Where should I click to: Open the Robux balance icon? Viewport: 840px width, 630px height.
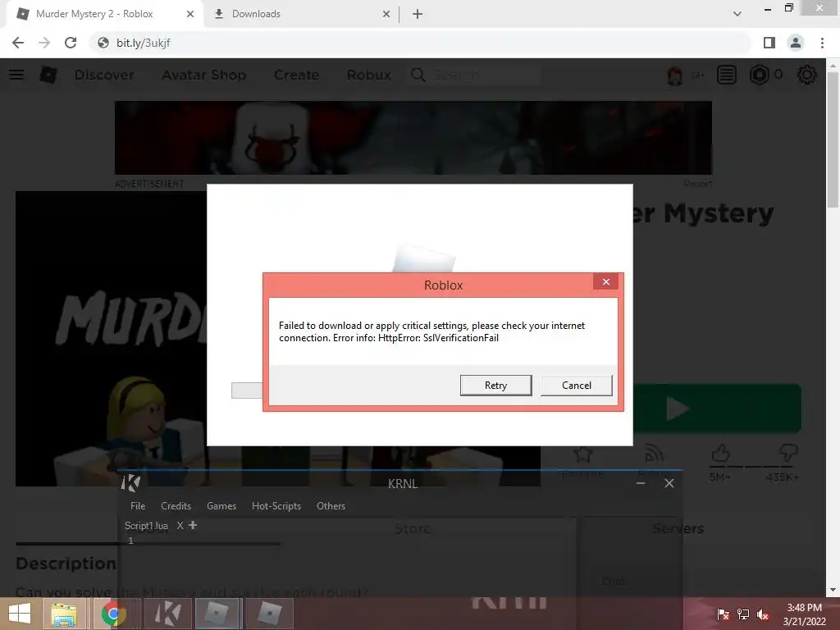tap(759, 75)
